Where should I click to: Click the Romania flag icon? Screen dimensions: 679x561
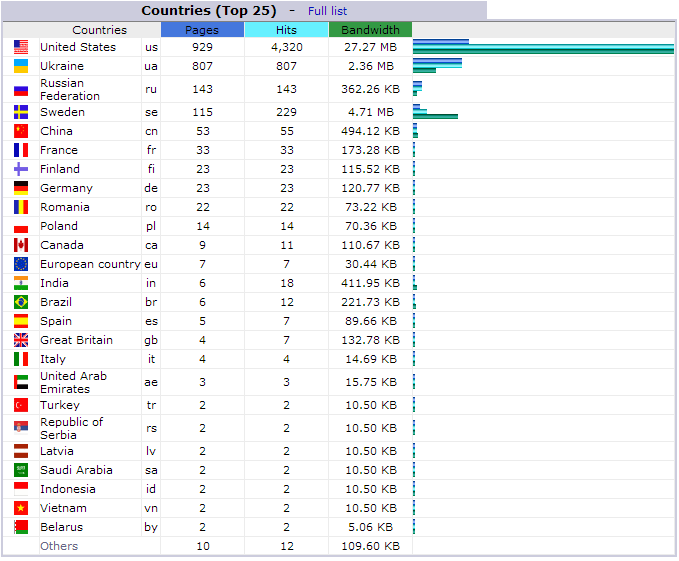click(21, 207)
